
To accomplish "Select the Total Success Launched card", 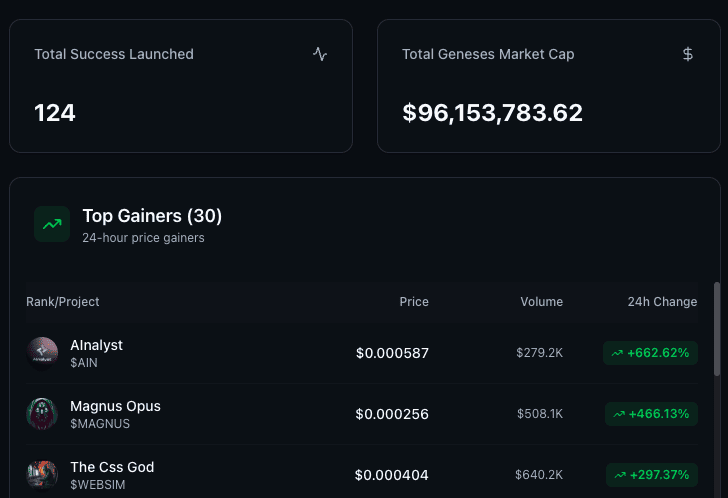I will (x=181, y=86).
